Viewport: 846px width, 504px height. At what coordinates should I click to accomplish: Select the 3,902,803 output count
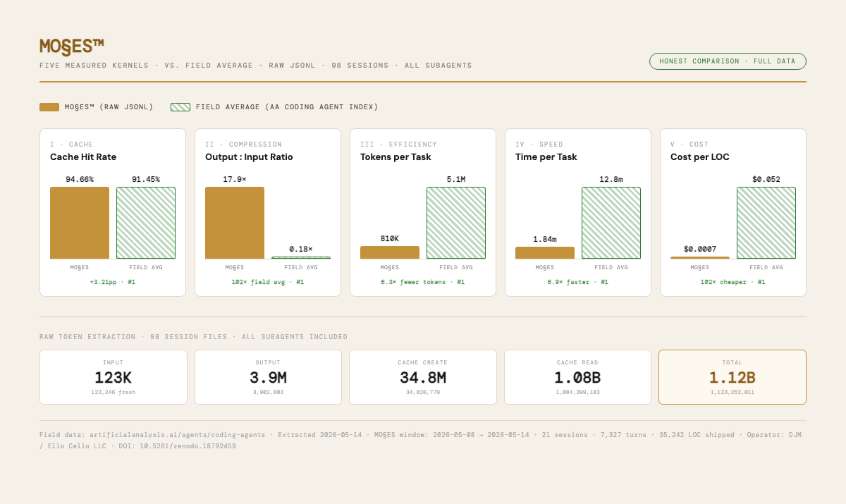click(268, 392)
